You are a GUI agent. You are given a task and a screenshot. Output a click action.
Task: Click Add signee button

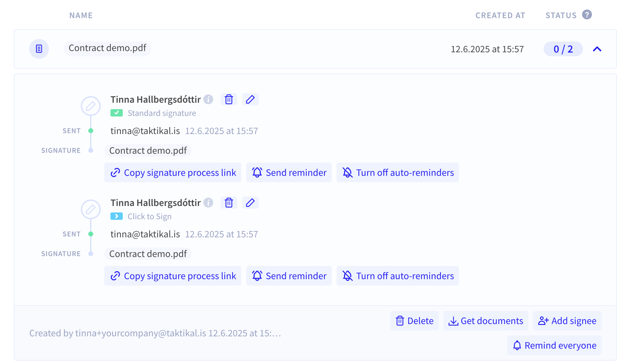(x=567, y=321)
